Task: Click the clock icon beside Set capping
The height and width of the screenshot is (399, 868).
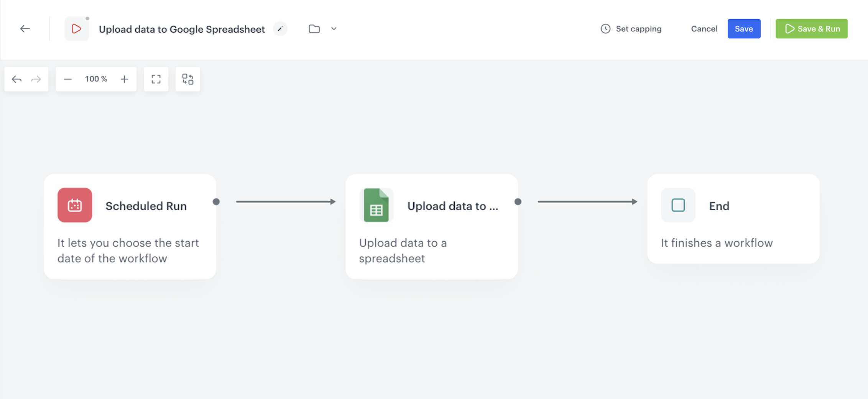Action: coord(605,28)
